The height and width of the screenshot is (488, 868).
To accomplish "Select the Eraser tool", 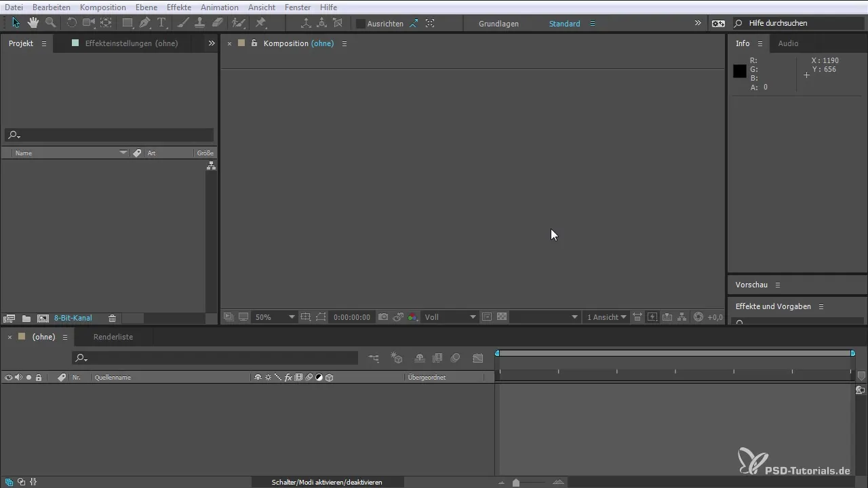I will [217, 23].
